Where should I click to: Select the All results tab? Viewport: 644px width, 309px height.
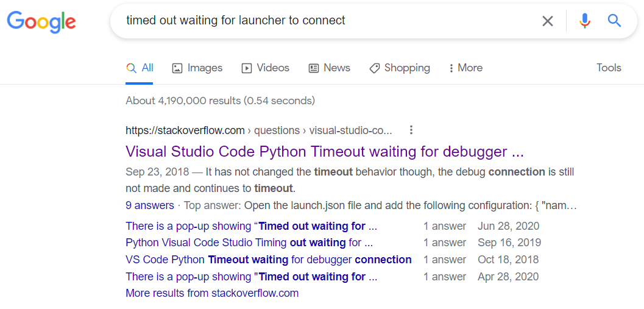[140, 68]
